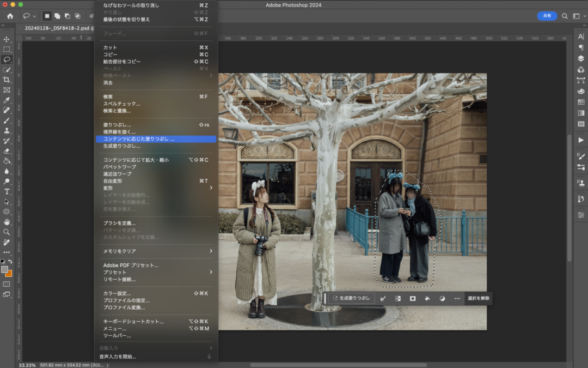Select the Hand tool
The height and width of the screenshot is (368, 588).
pos(7,222)
